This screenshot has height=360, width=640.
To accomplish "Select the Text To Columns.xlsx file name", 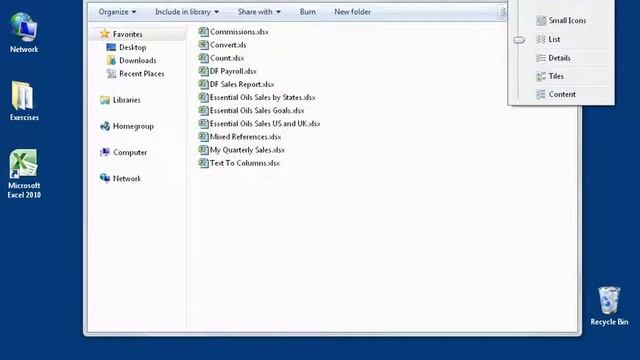I will pos(245,163).
